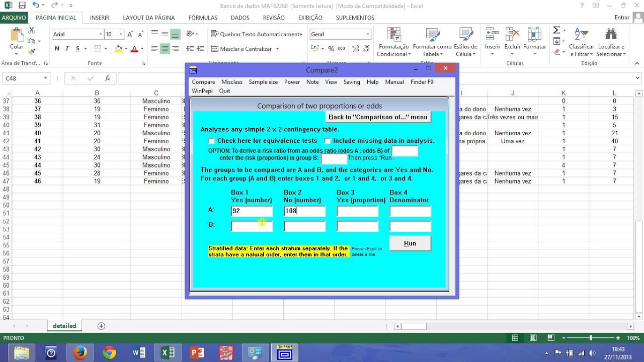Switch to the FÓRMULAS ribbon tab
Screen dimensions: 644x362
(203, 18)
